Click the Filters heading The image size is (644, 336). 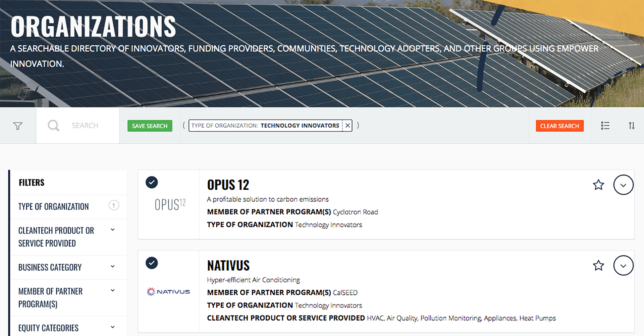click(32, 183)
